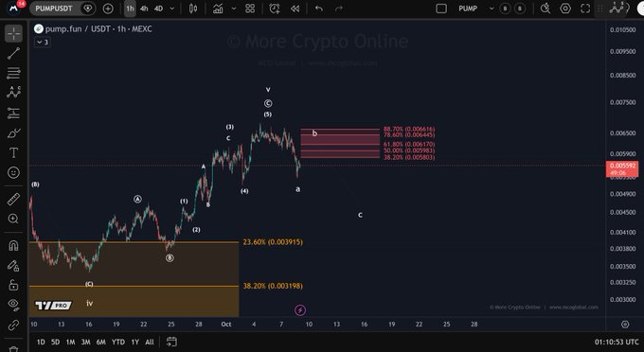Open the first circular B account badge
This screenshot has height=352, width=644.
pos(505,9)
